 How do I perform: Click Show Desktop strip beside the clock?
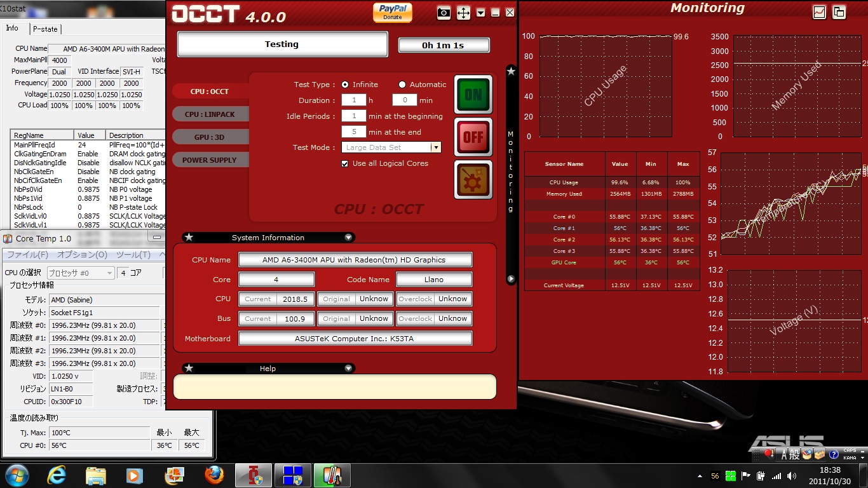point(864,476)
